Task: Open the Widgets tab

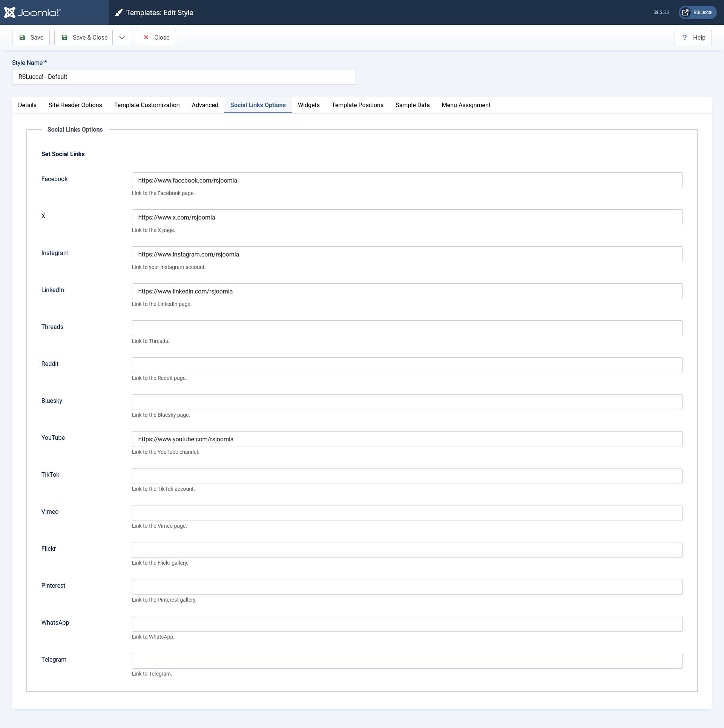Action: point(308,105)
